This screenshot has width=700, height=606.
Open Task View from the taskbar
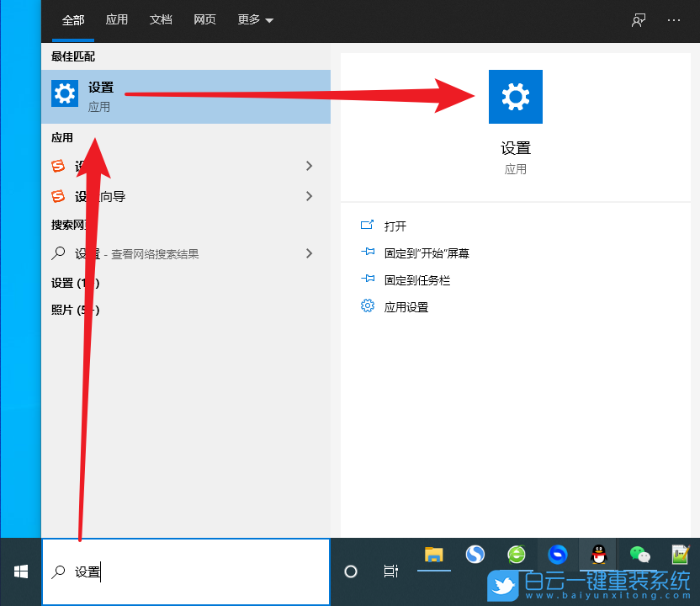pyautogui.click(x=390, y=571)
